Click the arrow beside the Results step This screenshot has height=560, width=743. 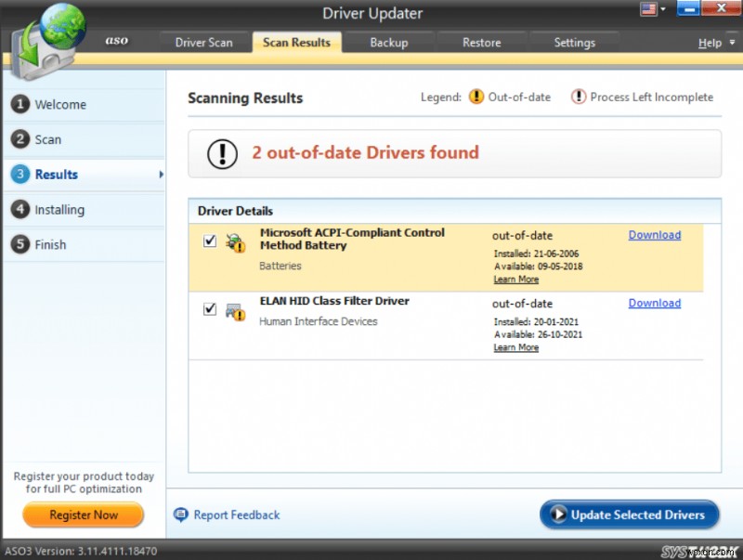click(x=161, y=175)
